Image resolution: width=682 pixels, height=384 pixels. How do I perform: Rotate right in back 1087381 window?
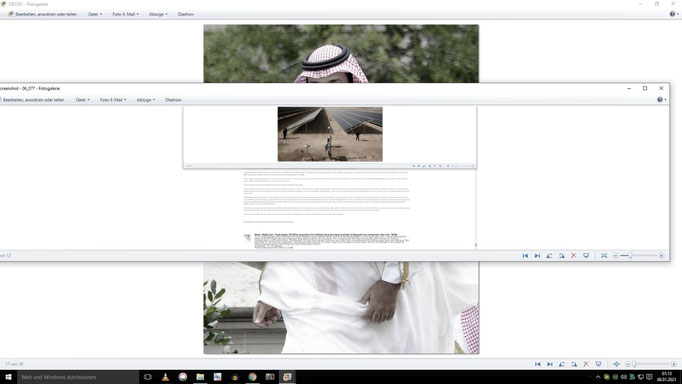(574, 364)
